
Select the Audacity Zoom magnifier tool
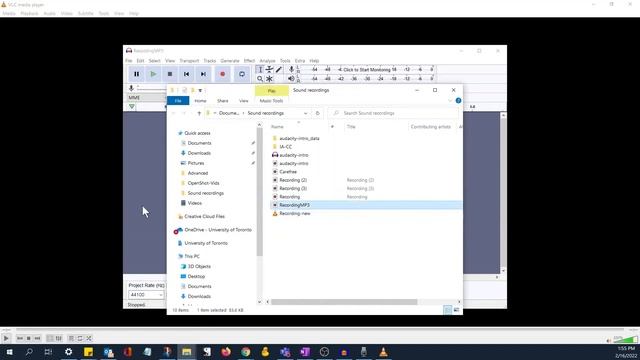click(x=260, y=79)
